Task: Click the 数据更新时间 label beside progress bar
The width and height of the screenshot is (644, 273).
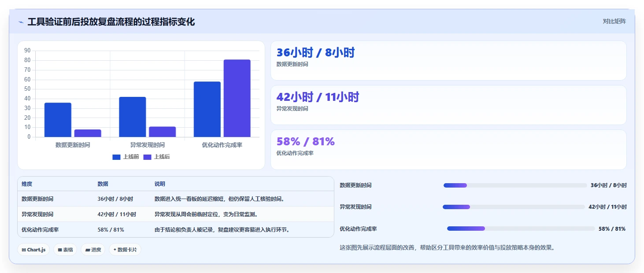Action: pos(355,185)
